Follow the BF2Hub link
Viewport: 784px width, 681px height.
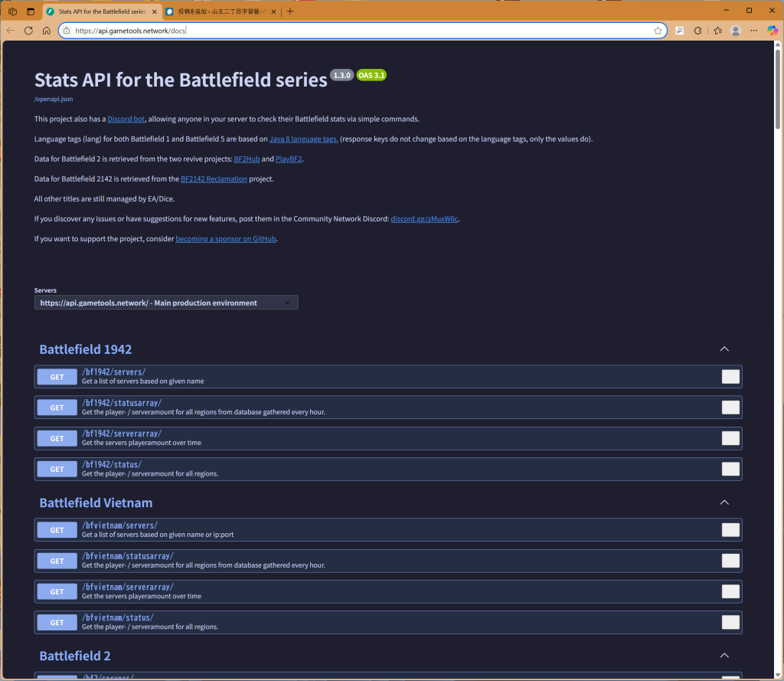point(247,159)
